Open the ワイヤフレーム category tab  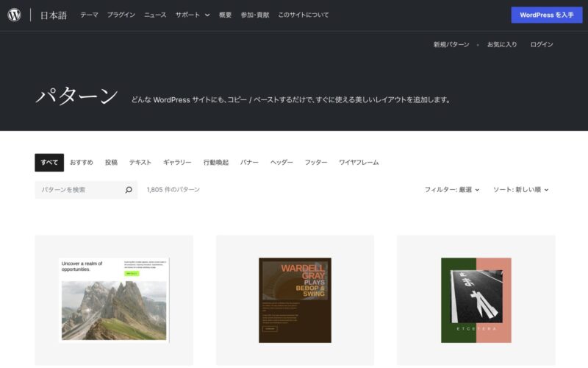[359, 162]
